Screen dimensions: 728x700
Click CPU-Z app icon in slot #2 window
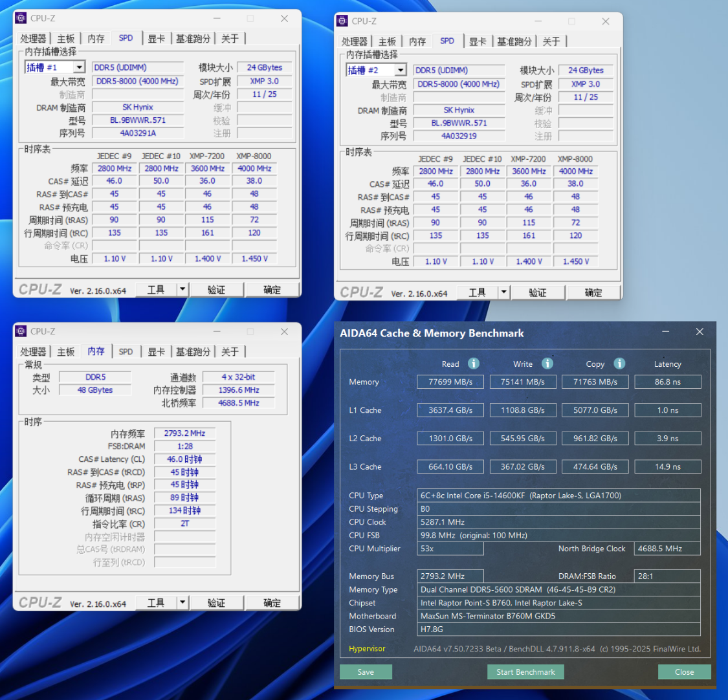click(x=342, y=21)
